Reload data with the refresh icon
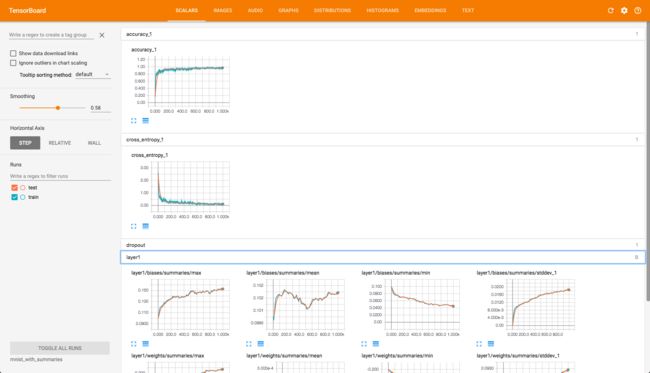 (x=611, y=11)
